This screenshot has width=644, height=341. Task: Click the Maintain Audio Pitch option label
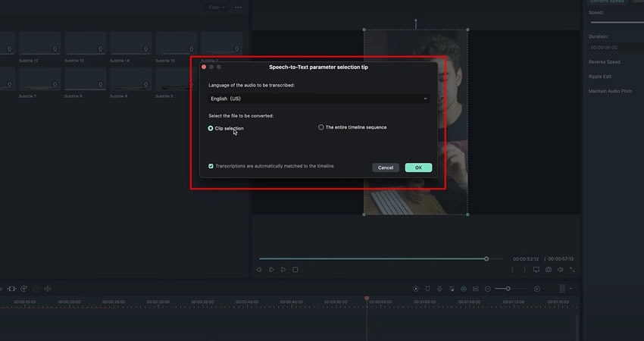[x=611, y=91]
